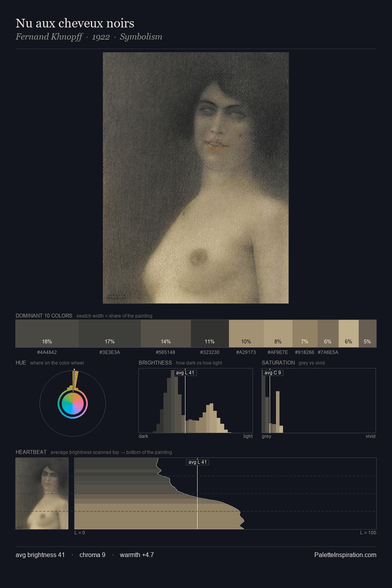Click hex code '#918266' text
Image resolution: width=392 pixels, height=588 pixels.
pos(305,352)
